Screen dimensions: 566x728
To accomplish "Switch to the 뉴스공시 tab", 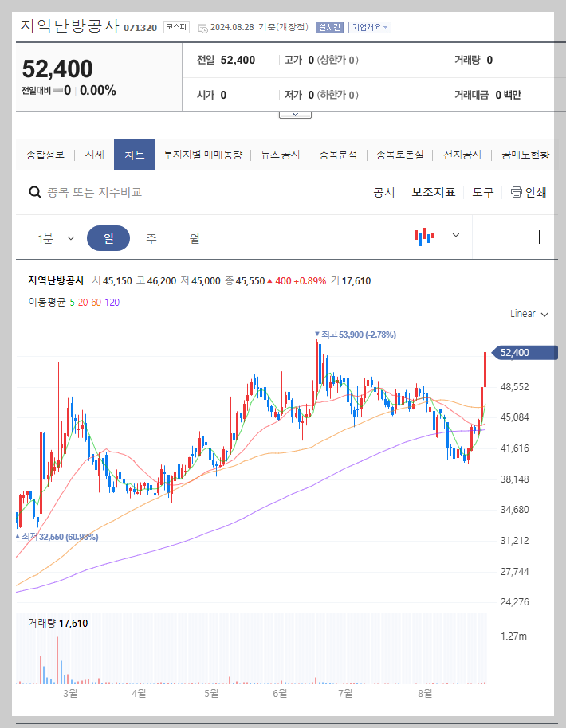I will pyautogui.click(x=278, y=155).
